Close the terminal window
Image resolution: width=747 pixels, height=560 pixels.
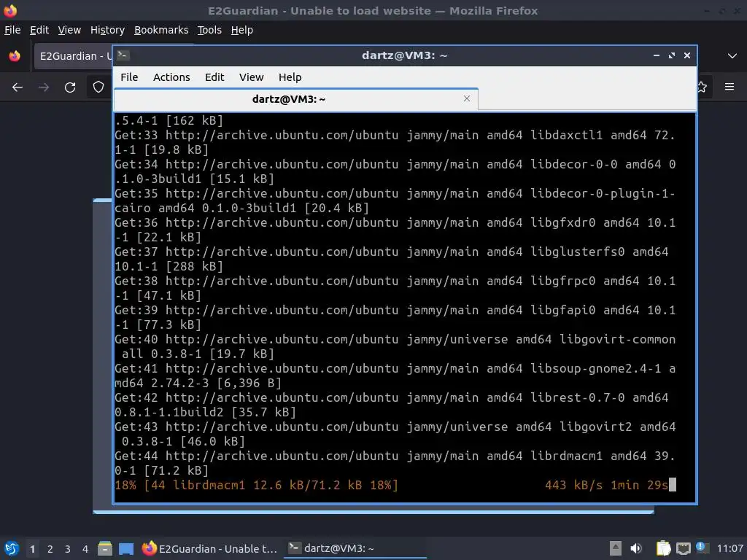(687, 55)
